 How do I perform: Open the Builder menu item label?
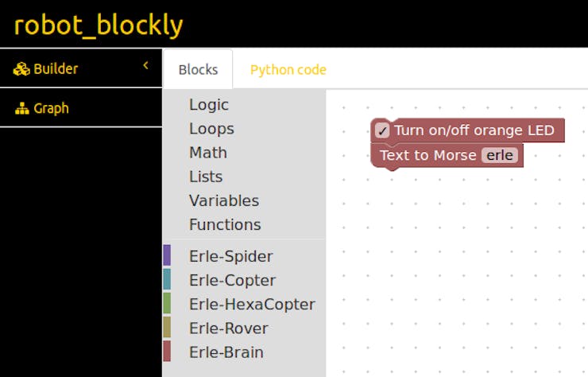point(56,69)
